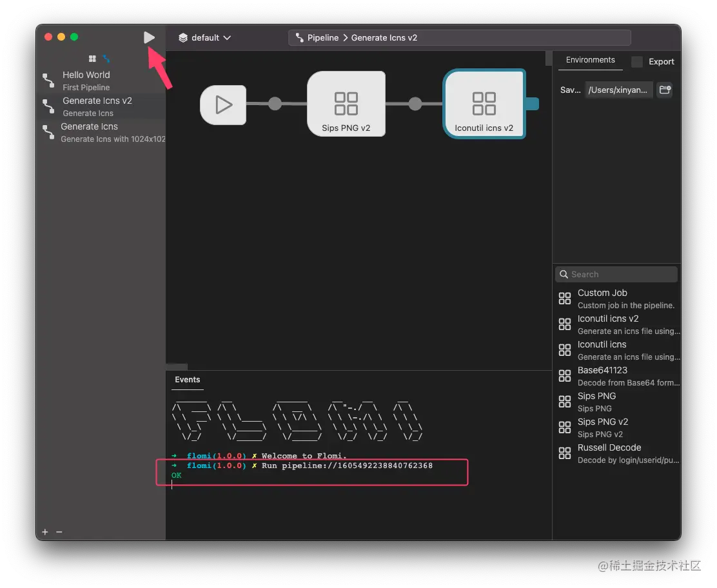This screenshot has height=588, width=717.
Task: Remove pipeline with minus button
Action: (59, 532)
